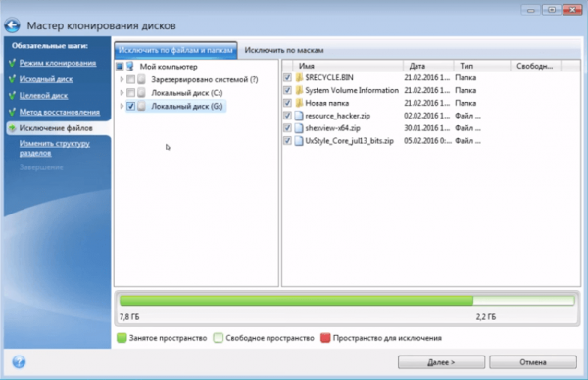Toggle checkbox for Новая папка folder
This screenshot has width=588, height=380.
click(287, 103)
